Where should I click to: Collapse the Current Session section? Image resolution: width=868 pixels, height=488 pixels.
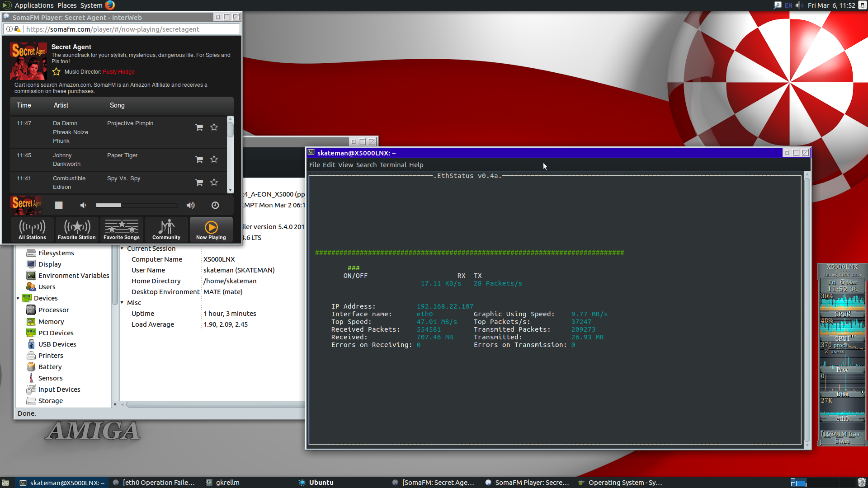[122, 249]
